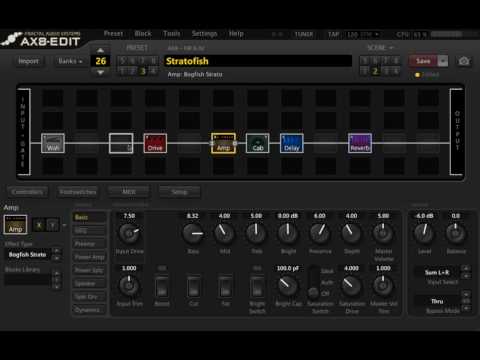The image size is (480, 360).
Task: Click the Master Volume knob
Action: pyautogui.click(x=383, y=233)
